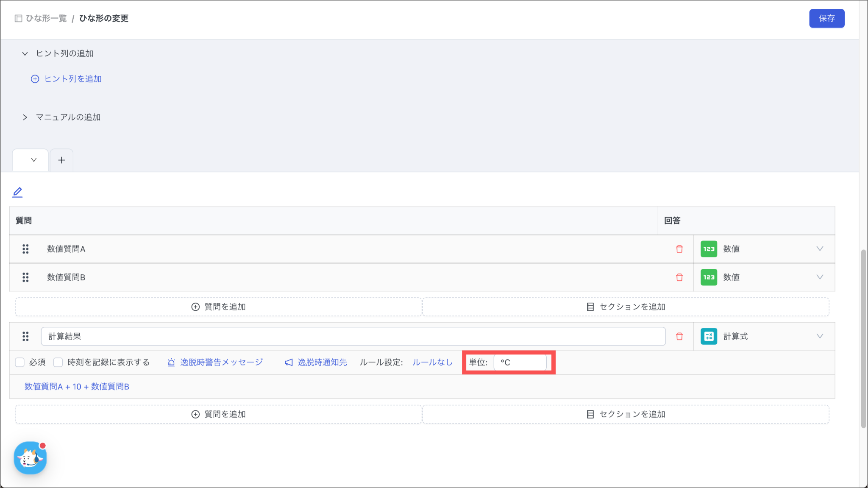The image size is (868, 488).
Task: Open the 計算式 answer type dropdown
Action: coord(820,336)
